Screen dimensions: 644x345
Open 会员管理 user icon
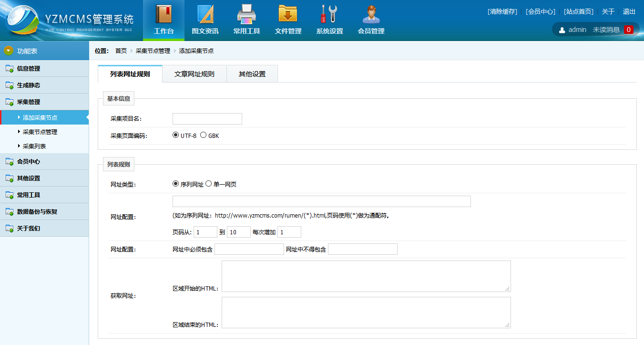pos(371,14)
